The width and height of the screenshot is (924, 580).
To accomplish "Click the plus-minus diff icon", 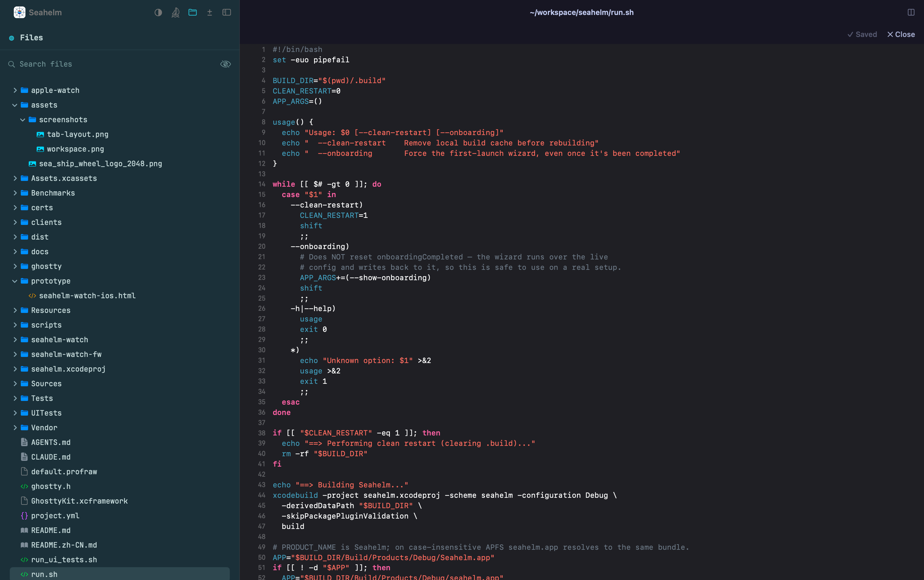I will 209,12.
